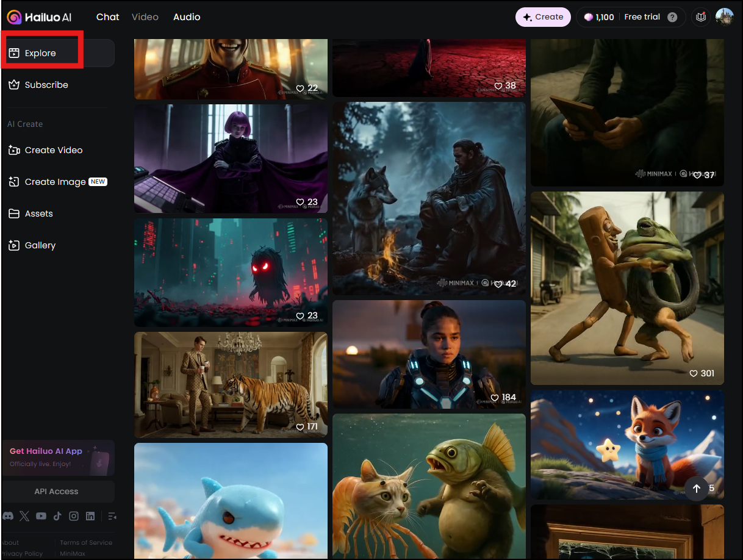Open the question mark help icon

[672, 17]
